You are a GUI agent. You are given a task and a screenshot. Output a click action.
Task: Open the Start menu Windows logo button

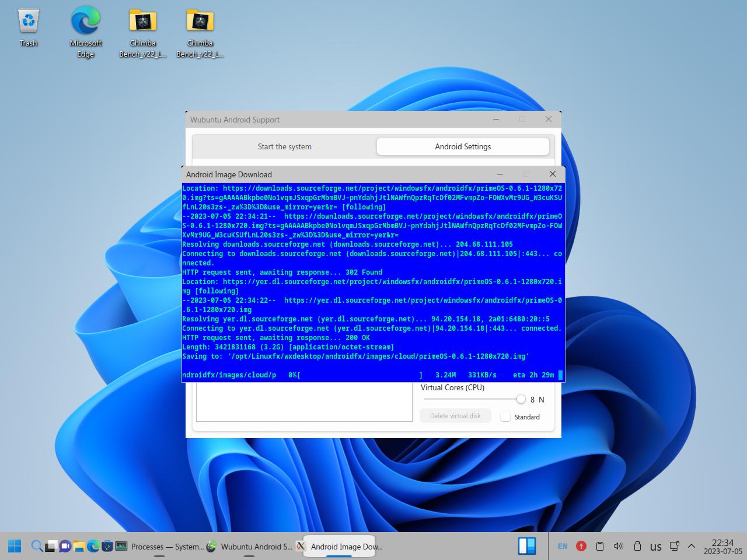point(15,547)
